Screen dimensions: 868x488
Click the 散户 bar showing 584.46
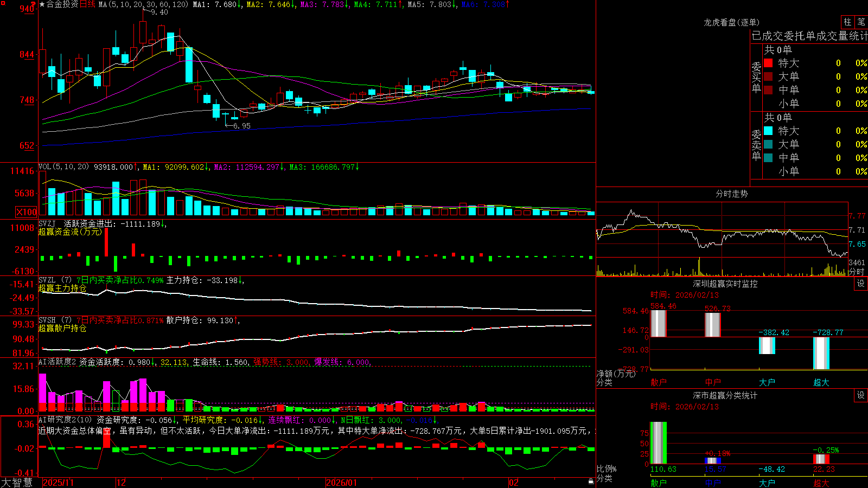pos(659,323)
